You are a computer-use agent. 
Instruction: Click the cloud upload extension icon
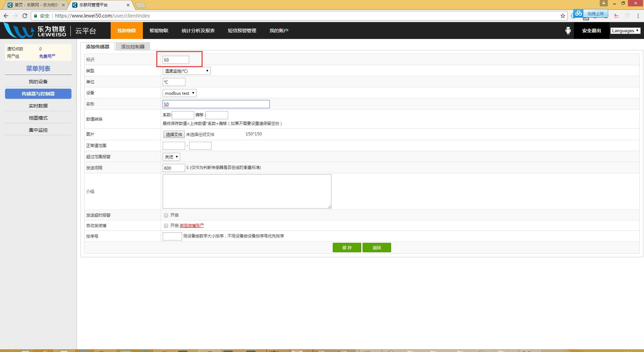(578, 13)
